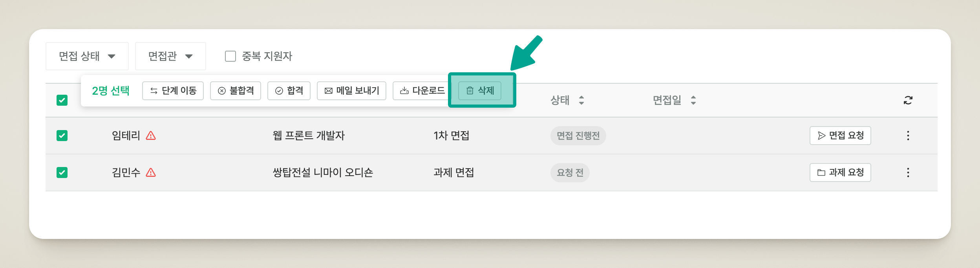Open the three-dot menu for 김민수

[908, 173]
